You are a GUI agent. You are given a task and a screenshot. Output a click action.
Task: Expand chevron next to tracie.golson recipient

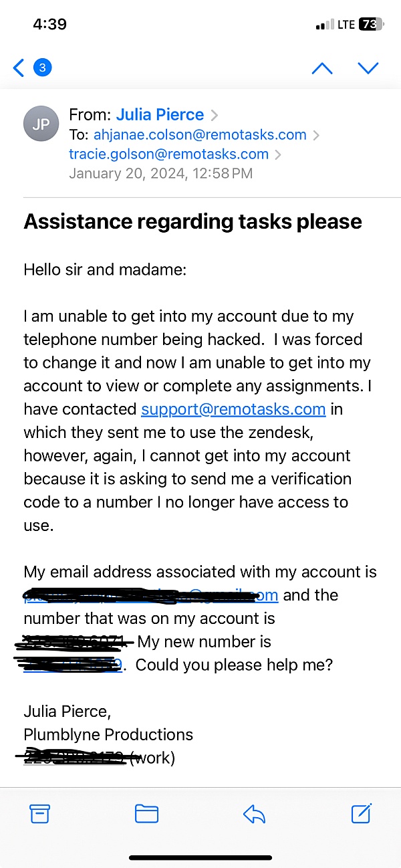click(x=277, y=154)
